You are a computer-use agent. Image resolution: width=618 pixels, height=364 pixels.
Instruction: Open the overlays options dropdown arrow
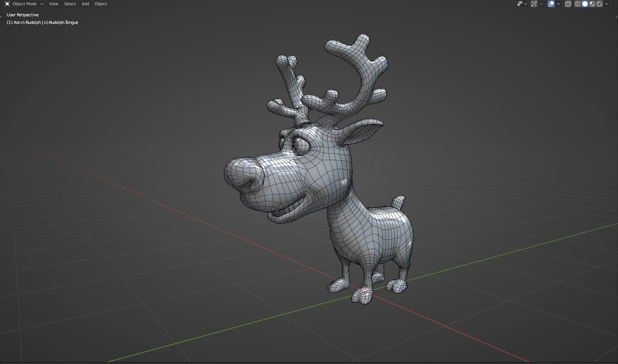point(558,4)
